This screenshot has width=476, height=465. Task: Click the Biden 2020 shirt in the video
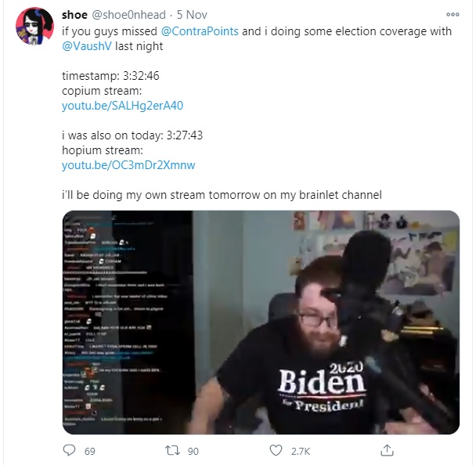tap(321, 387)
